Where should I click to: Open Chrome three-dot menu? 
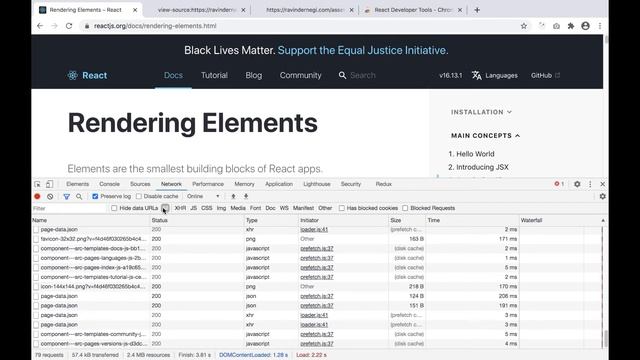[x=600, y=26]
